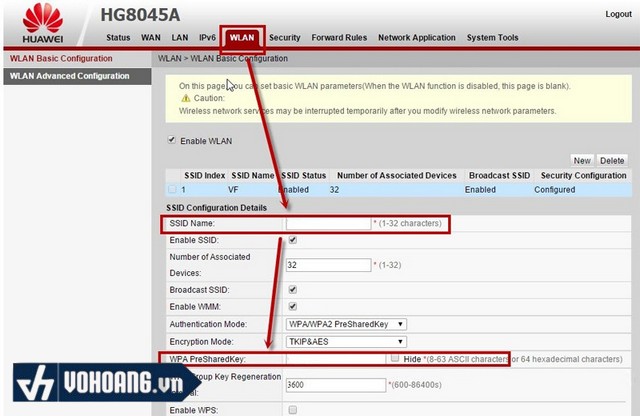Open the Forward Rules tab
Viewport: 640px width, 416px height.
[339, 38]
